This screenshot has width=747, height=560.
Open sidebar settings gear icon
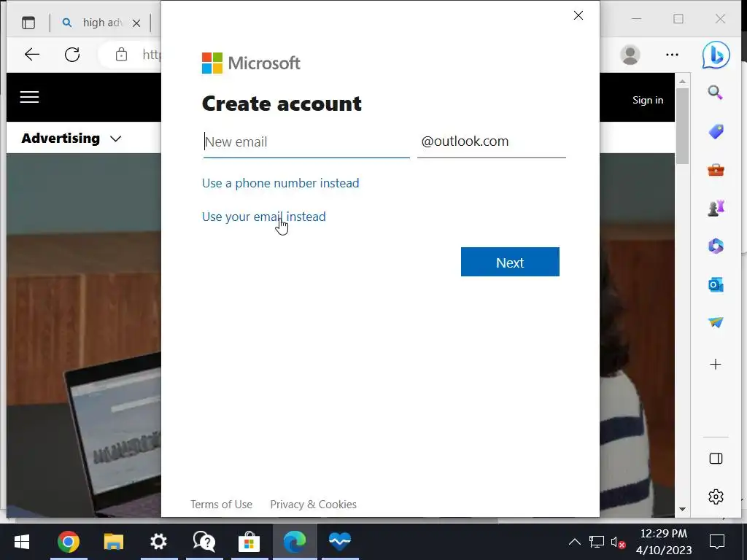point(716,497)
